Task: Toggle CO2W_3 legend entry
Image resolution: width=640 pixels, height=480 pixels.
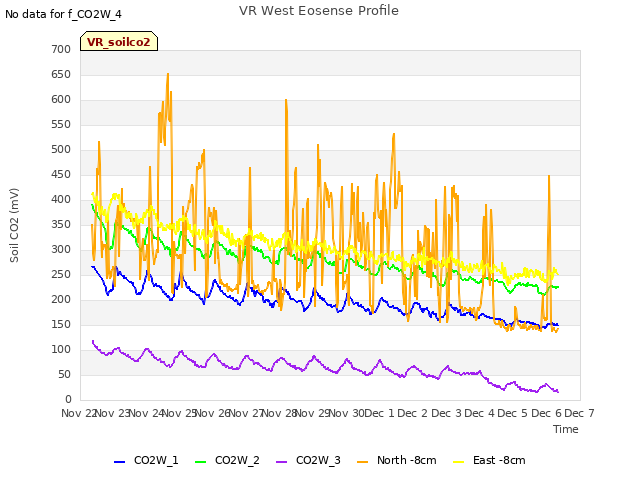Action: [x=308, y=460]
